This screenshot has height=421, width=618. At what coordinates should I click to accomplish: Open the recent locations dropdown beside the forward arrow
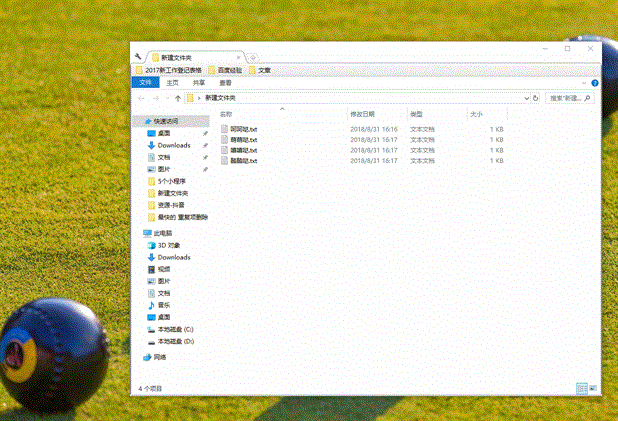click(168, 98)
